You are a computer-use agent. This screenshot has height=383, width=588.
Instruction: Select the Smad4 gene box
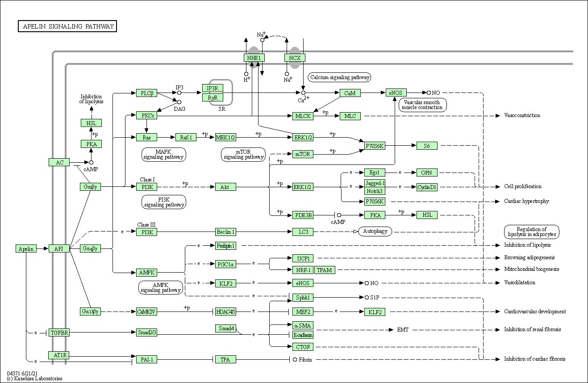pyautogui.click(x=225, y=329)
